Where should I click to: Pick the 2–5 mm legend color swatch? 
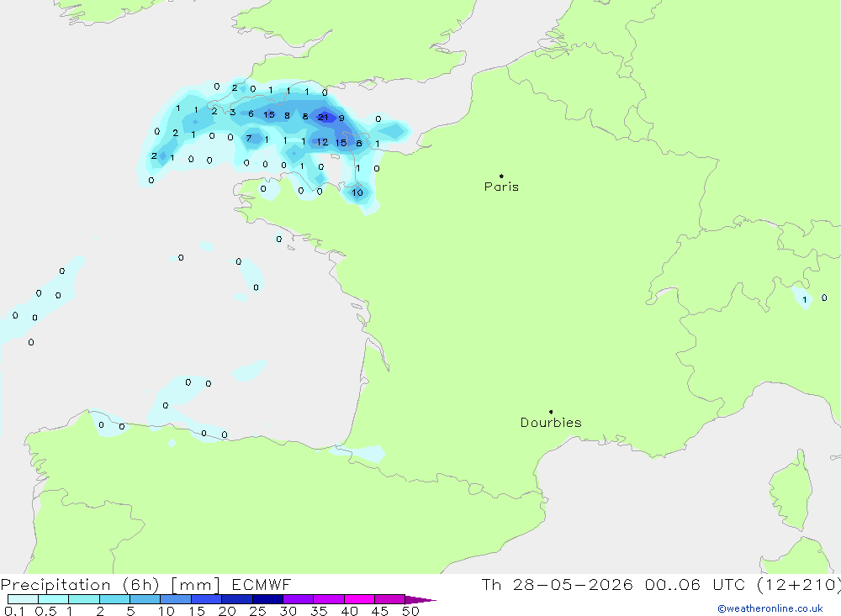click(114, 599)
